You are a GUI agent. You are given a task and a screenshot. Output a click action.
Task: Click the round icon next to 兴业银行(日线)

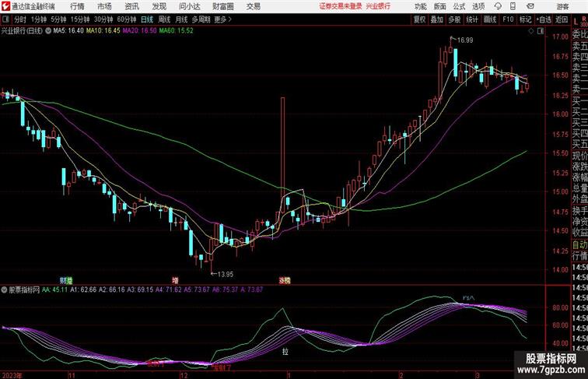tap(48, 31)
